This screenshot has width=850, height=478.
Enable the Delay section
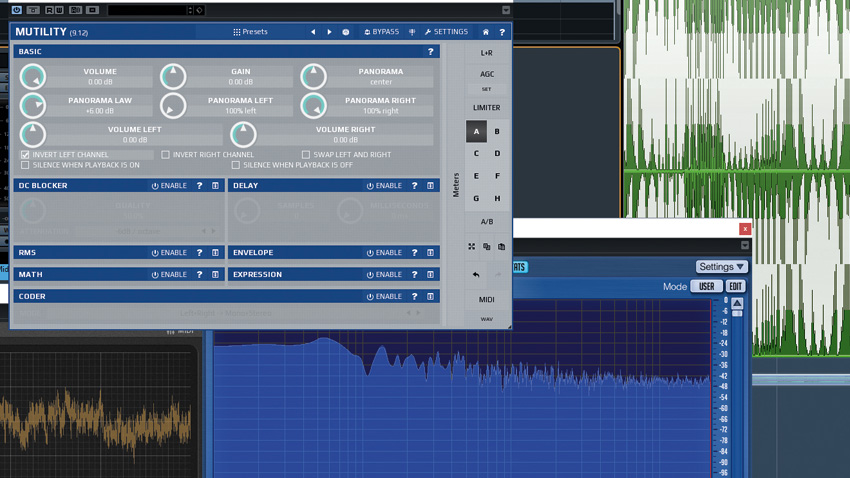(384, 185)
